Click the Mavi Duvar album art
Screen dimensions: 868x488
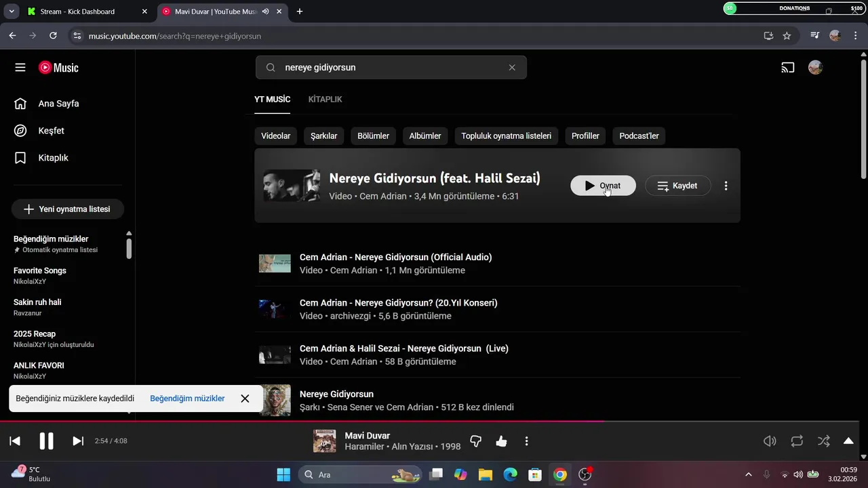[324, 441]
